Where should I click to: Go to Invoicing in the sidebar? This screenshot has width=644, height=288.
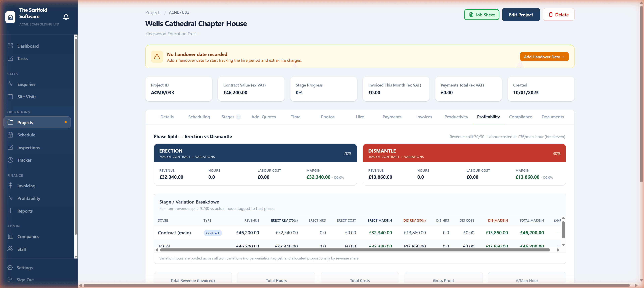[37, 186]
